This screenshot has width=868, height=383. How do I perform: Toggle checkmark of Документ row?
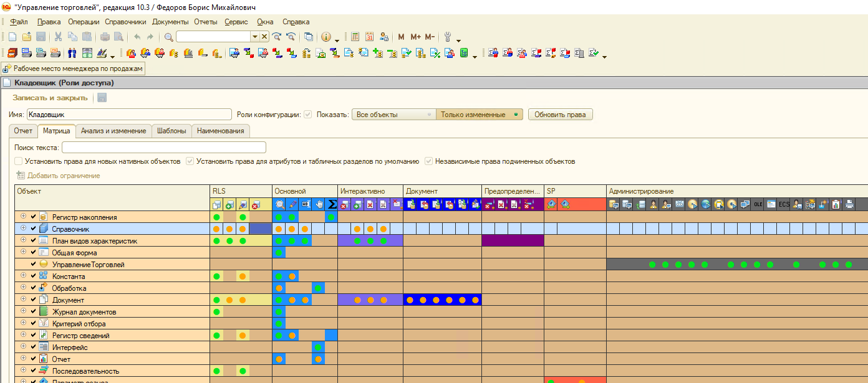[x=34, y=300]
